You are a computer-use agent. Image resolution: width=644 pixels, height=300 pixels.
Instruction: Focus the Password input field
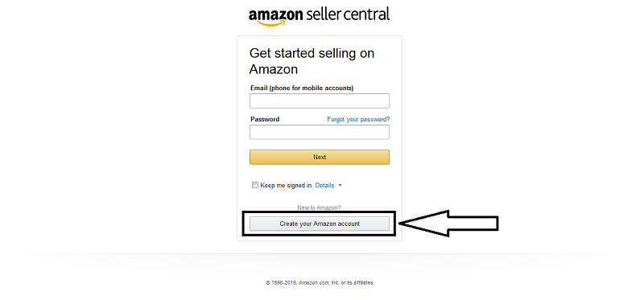(320, 132)
